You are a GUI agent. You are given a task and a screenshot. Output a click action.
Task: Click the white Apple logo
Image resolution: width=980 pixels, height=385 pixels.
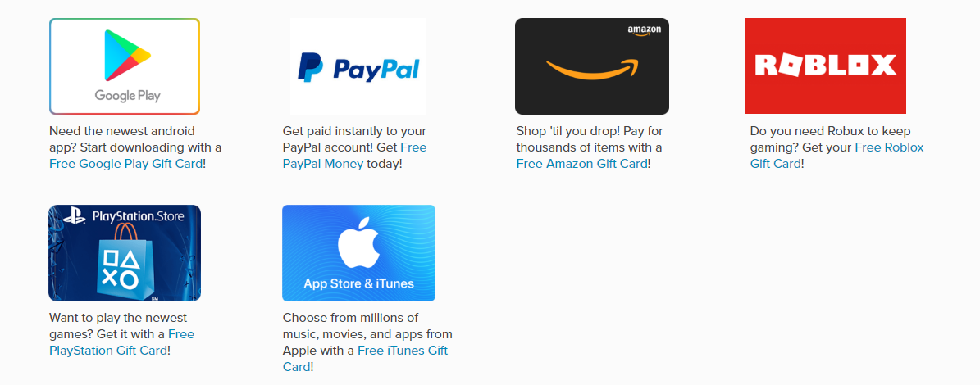[x=358, y=245]
